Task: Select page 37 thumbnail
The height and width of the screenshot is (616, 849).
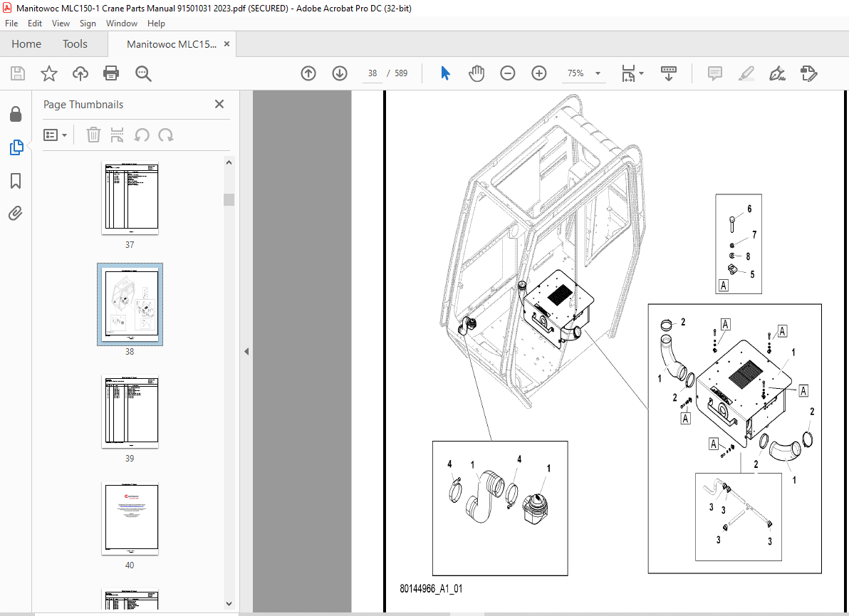Action: click(x=130, y=198)
